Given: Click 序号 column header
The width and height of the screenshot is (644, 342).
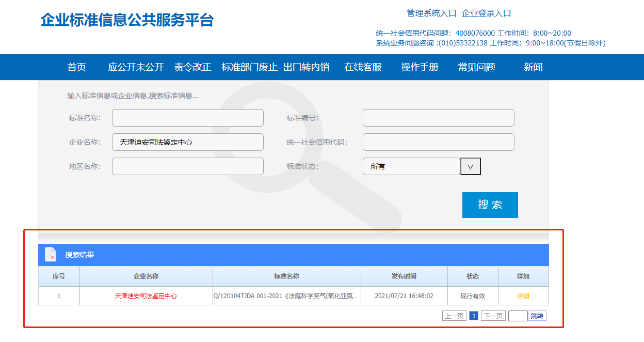Looking at the screenshot, I should [x=59, y=276].
